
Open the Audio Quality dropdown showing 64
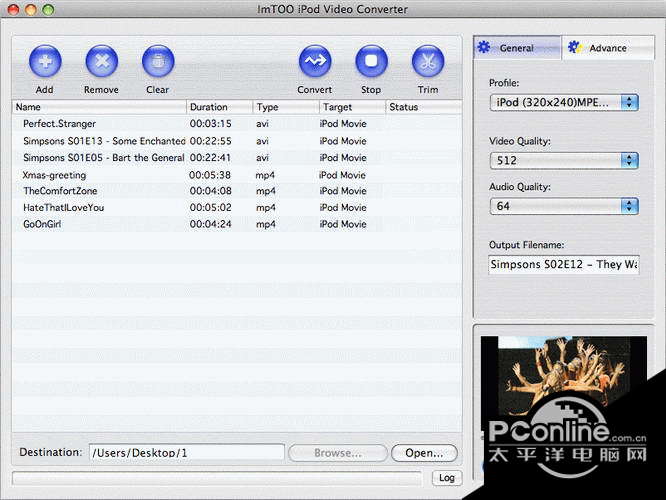pos(564,206)
